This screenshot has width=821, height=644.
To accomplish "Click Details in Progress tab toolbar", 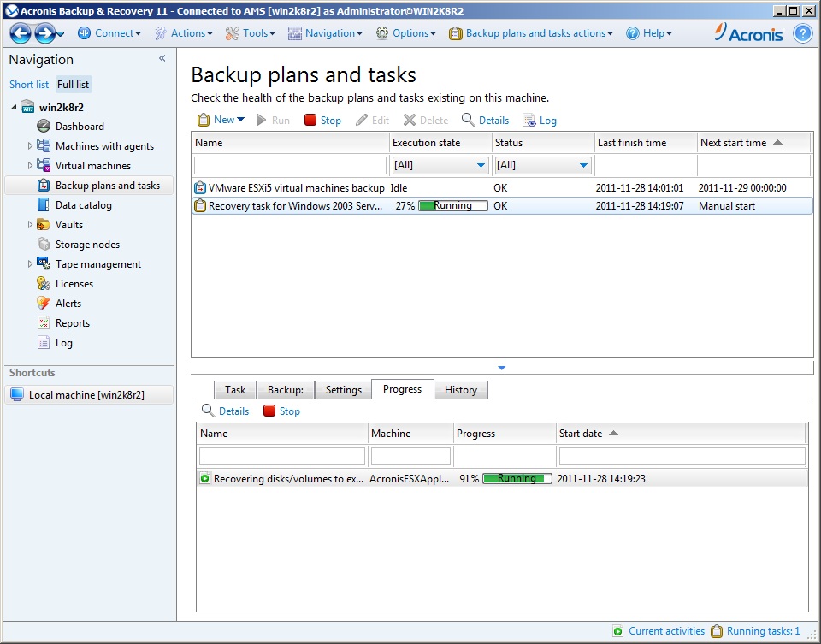I will pos(226,411).
